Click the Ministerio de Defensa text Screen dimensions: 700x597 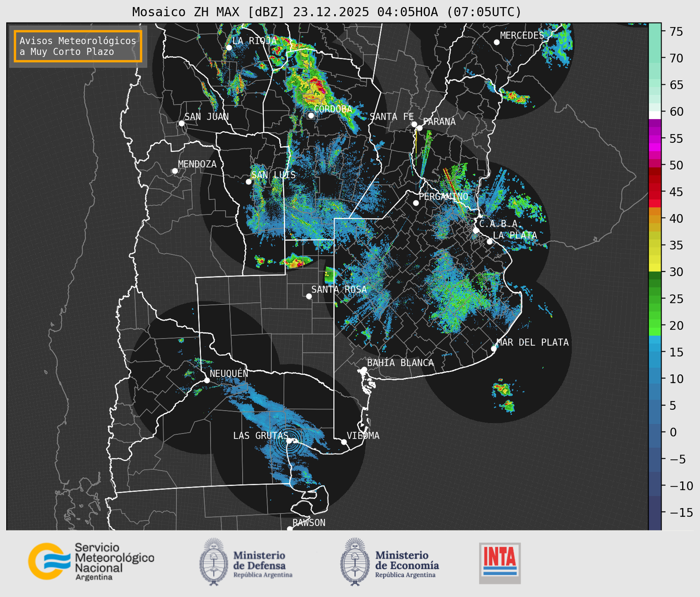263,564
